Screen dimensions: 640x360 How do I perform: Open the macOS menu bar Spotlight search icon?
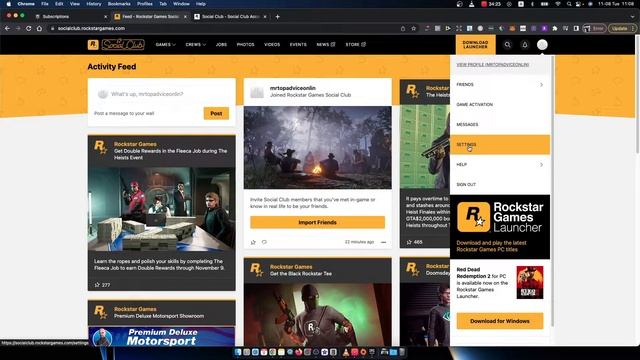point(569,4)
